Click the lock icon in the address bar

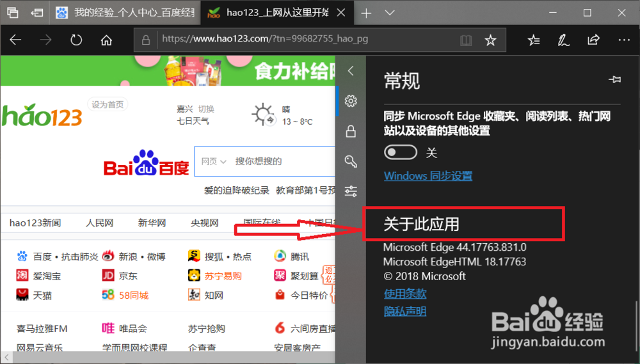[146, 40]
